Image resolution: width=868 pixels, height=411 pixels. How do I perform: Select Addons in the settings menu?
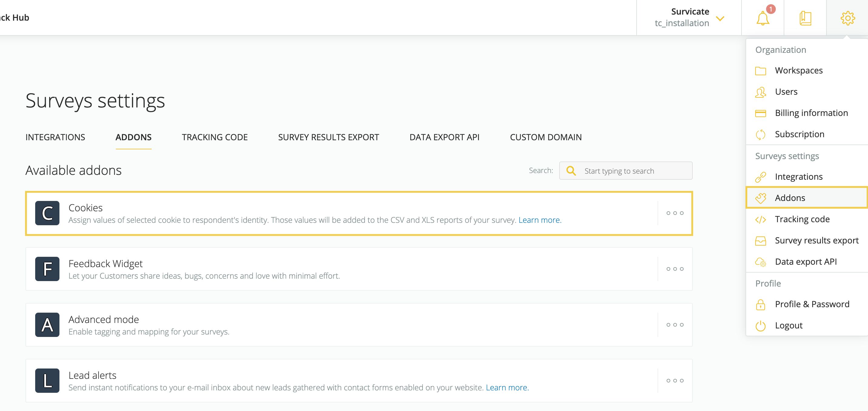pyautogui.click(x=807, y=198)
